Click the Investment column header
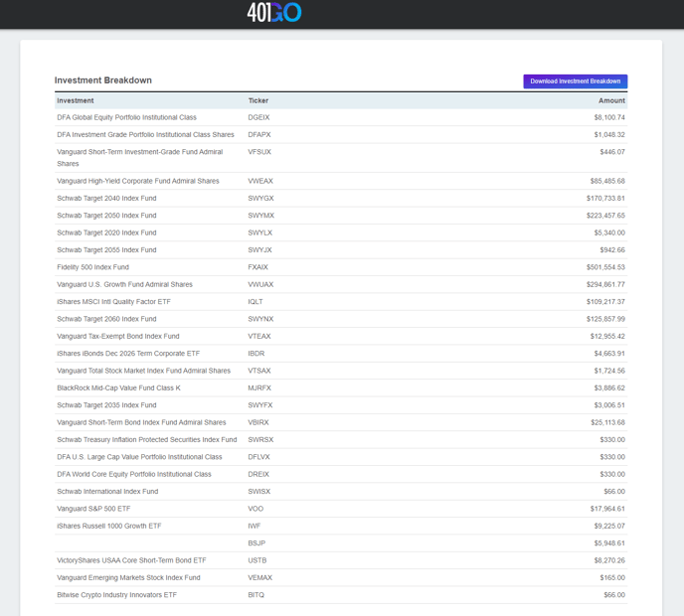The width and height of the screenshot is (684, 616). point(76,100)
